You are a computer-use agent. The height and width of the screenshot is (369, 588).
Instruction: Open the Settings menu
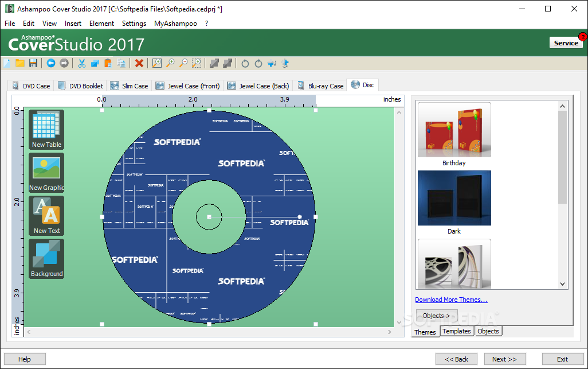[134, 24]
